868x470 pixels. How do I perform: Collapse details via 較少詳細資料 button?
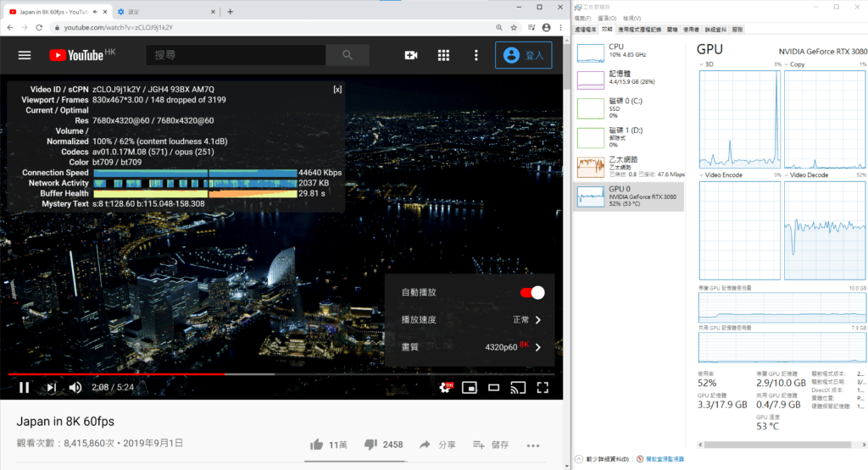tap(603, 459)
